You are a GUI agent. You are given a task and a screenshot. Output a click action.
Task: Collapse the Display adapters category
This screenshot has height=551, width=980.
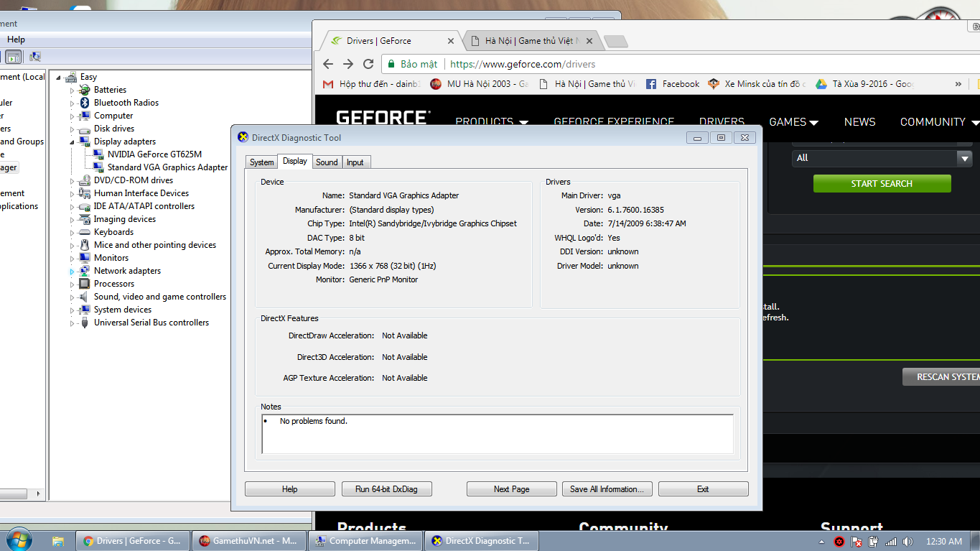73,142
